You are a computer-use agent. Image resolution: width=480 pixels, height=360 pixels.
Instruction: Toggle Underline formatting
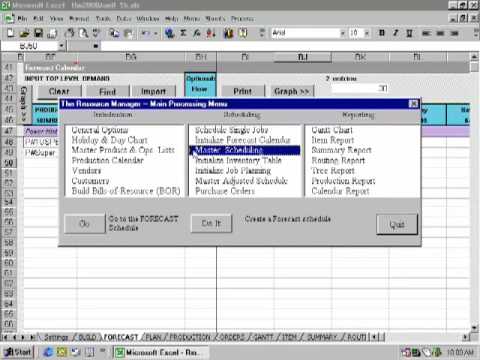click(x=409, y=33)
